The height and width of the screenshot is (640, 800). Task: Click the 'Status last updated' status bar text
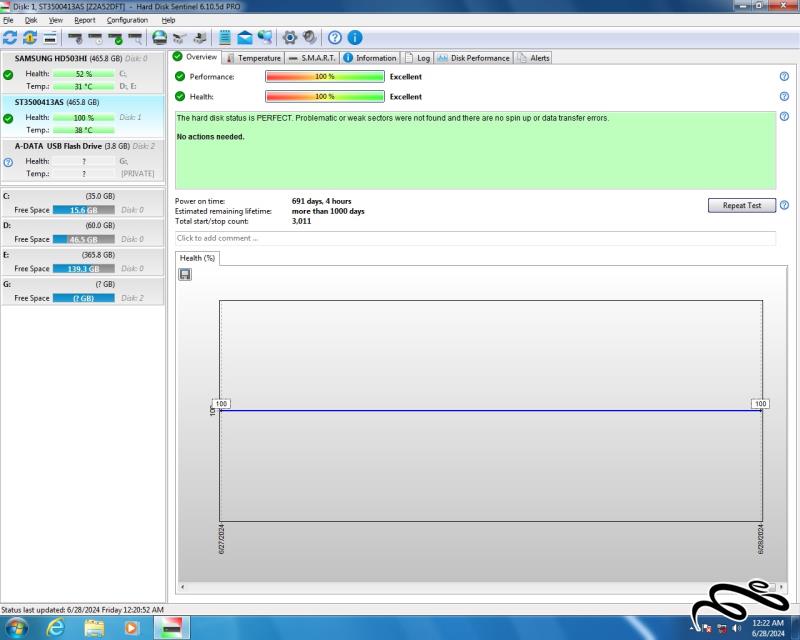point(83,610)
